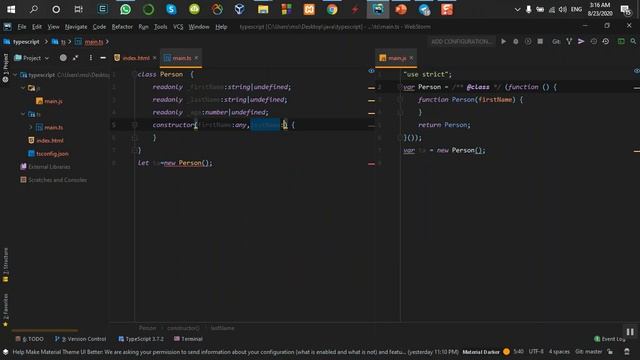Click the Git branch fork icon
640x360 pixels.
click(x=569, y=41)
